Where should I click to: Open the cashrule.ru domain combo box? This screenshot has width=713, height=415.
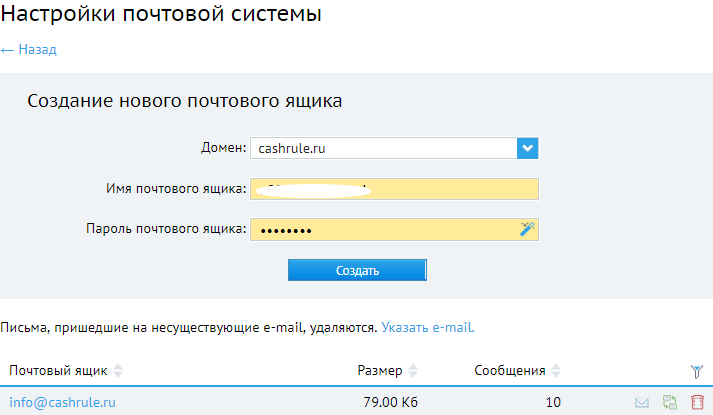click(x=394, y=148)
